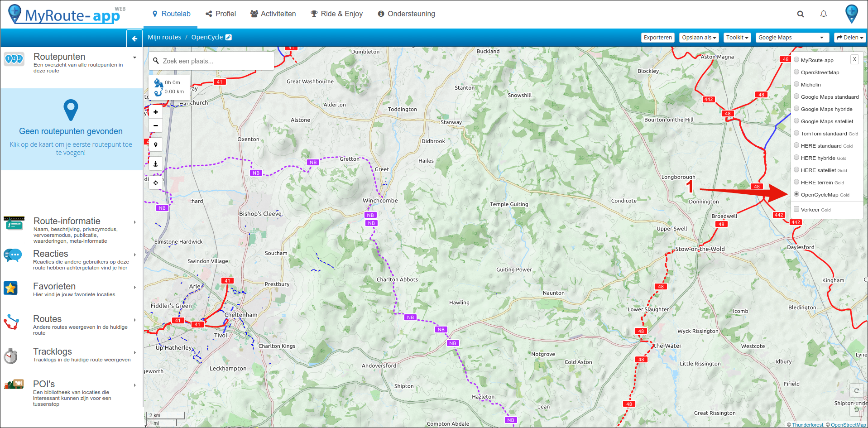
Task: Zoom out on the map
Action: 156,125
